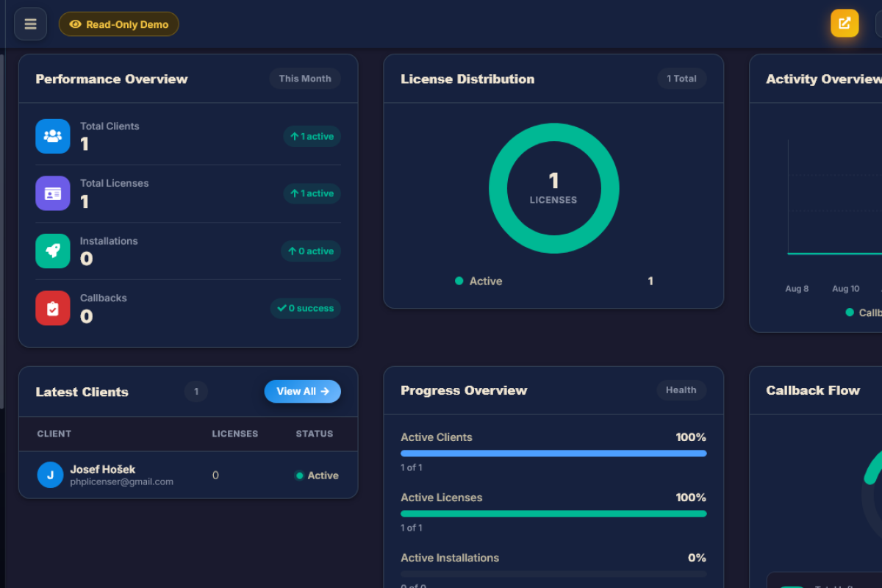Image resolution: width=882 pixels, height=588 pixels.
Task: Open Josef Hošek client entry
Action: [x=188, y=475]
